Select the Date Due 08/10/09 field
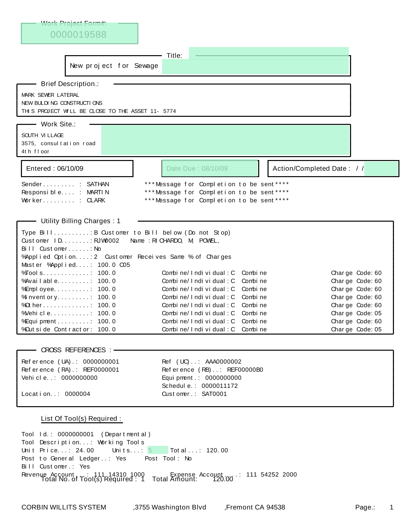 [210, 168]
